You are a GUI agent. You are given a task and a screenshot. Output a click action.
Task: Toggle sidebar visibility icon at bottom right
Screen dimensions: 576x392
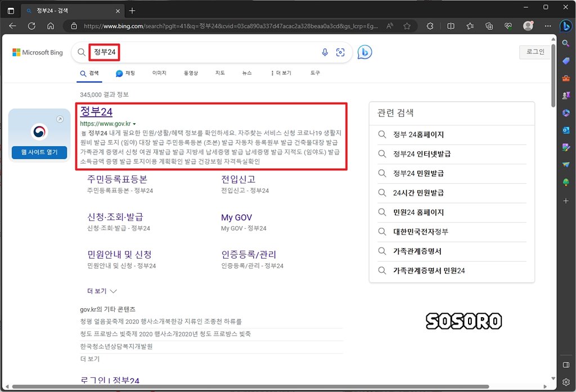click(x=566, y=365)
